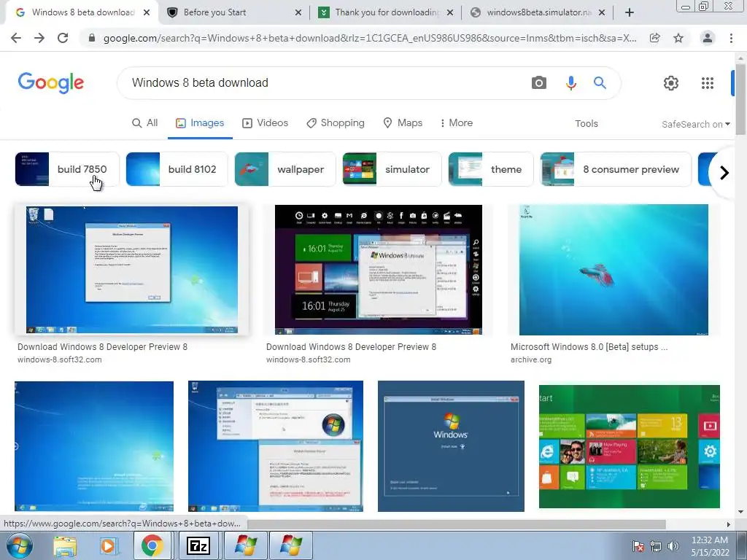
Task: Select the Maps search tab
Action: pos(403,122)
